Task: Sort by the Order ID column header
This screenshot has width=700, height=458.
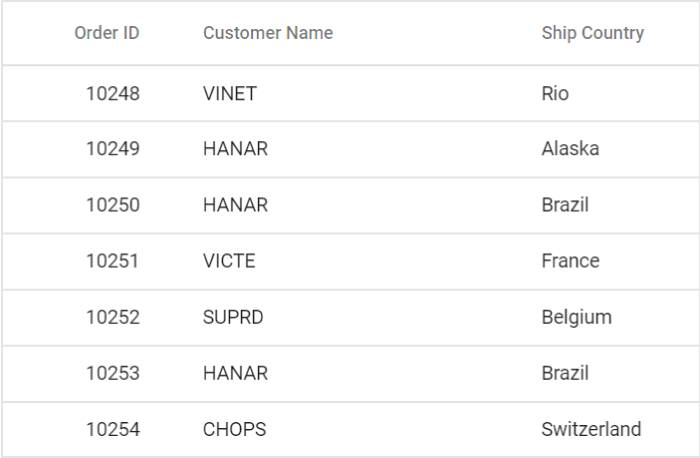Action: [x=107, y=33]
